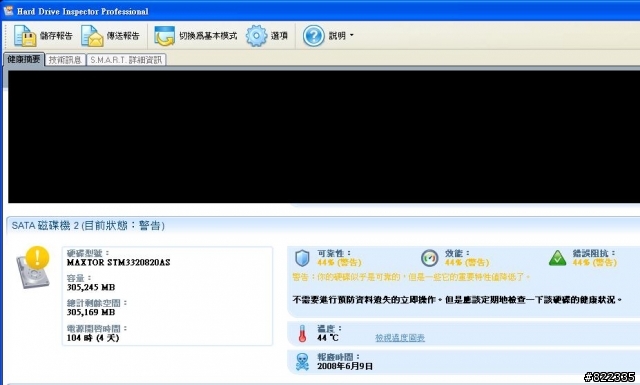This screenshot has height=385, width=640.
Task: Click the Send Report envelope icon
Action: pos(92,36)
